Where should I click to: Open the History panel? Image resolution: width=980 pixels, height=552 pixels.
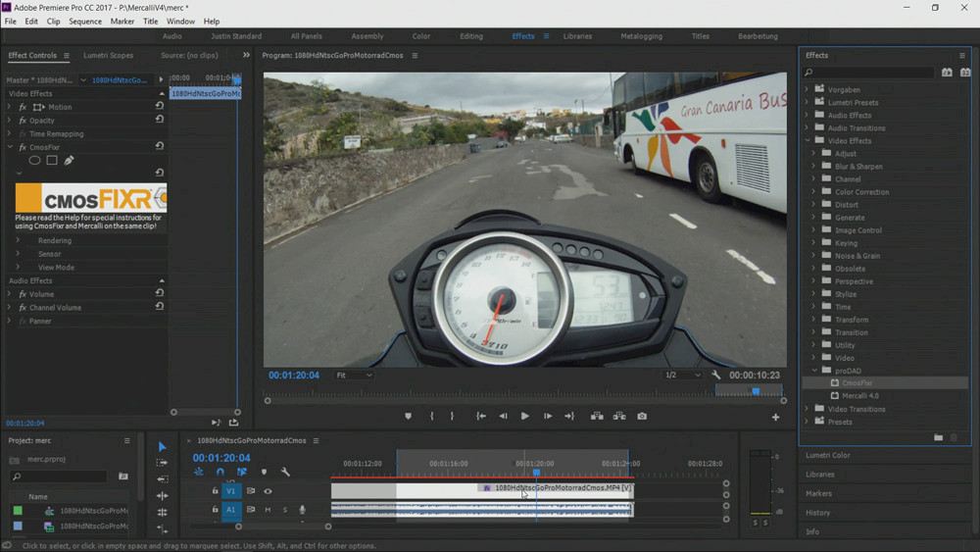click(817, 513)
